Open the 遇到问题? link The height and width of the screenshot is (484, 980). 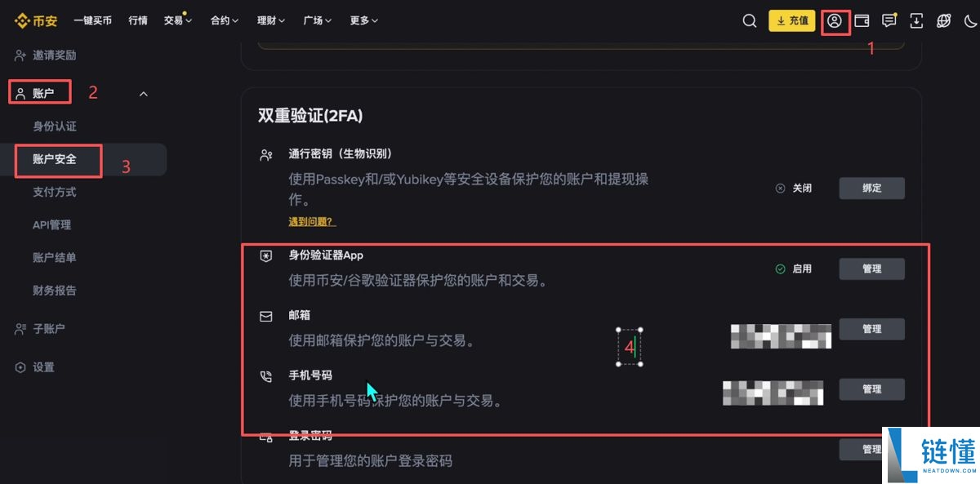[x=312, y=220]
